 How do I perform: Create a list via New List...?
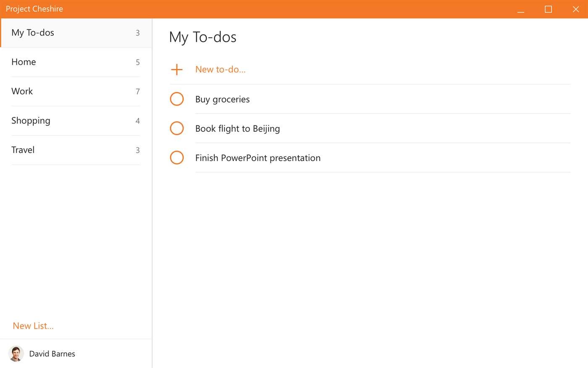pos(33,326)
